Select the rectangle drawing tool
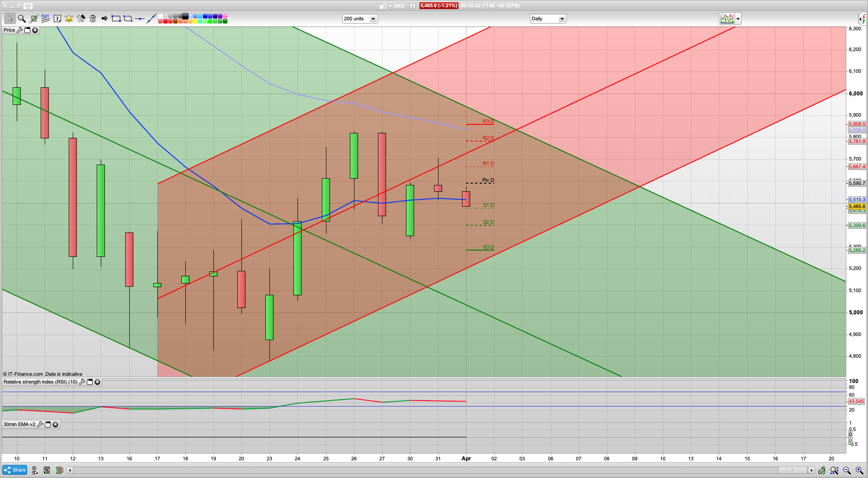 pos(116,19)
